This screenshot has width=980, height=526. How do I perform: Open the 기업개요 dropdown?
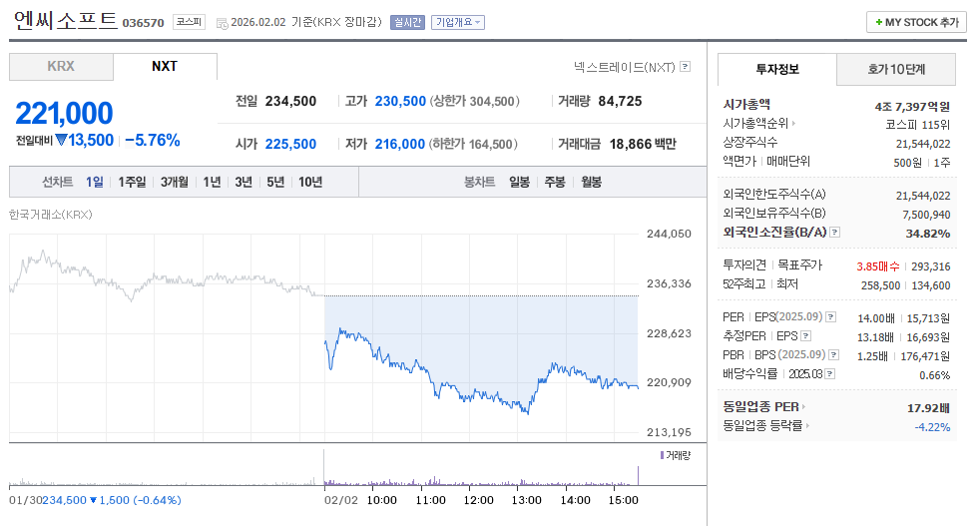pos(457,23)
